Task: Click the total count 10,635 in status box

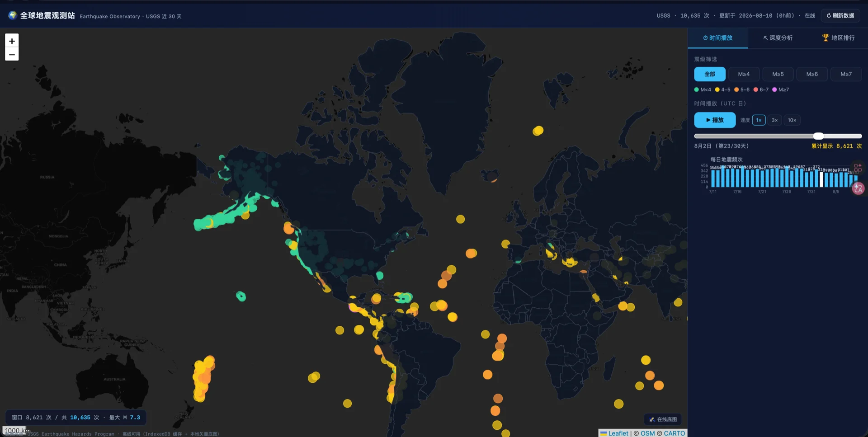Action: pyautogui.click(x=80, y=418)
